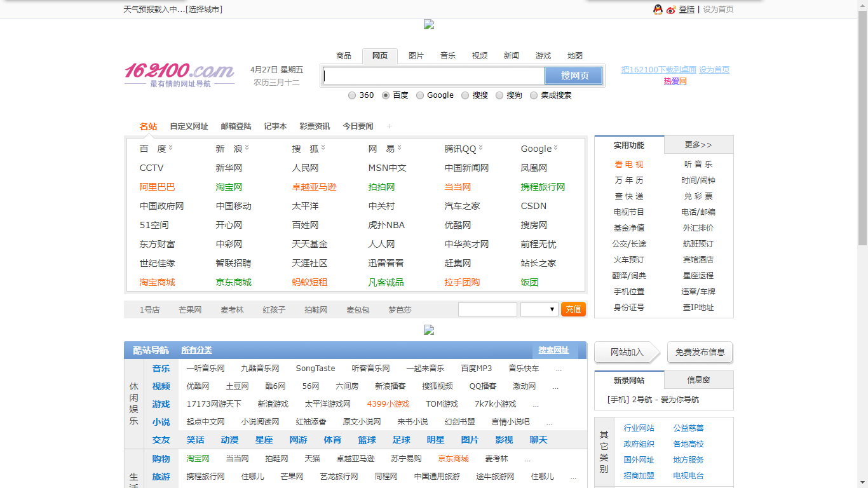Screen dimensions: 868x488
Task: Open the 所有分类 link
Action: click(196, 351)
